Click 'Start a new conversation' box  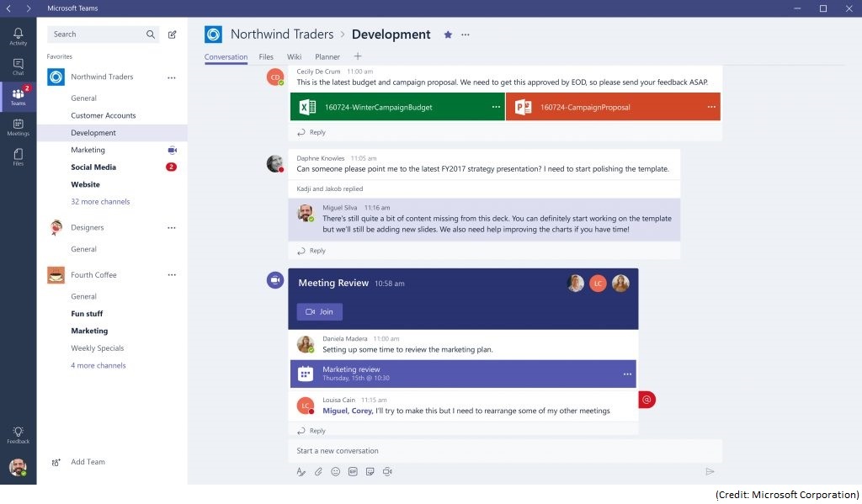[x=505, y=451]
